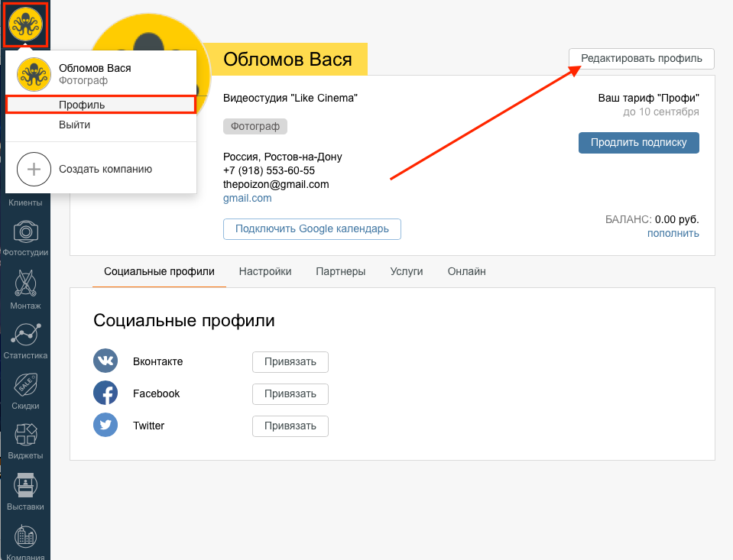This screenshot has width=733, height=560.
Task: Open Компания building icon in sidebar
Action: point(26,536)
